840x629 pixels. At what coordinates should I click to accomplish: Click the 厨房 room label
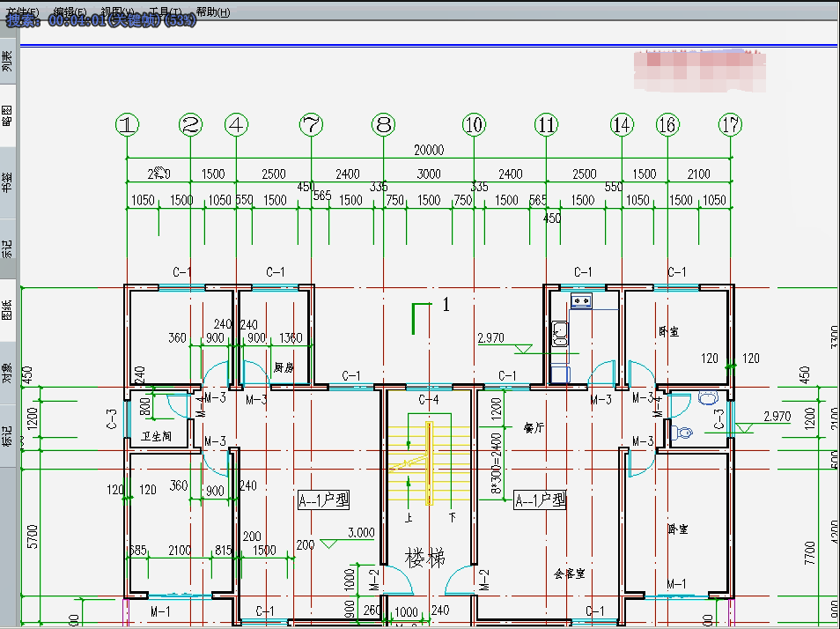coord(284,367)
